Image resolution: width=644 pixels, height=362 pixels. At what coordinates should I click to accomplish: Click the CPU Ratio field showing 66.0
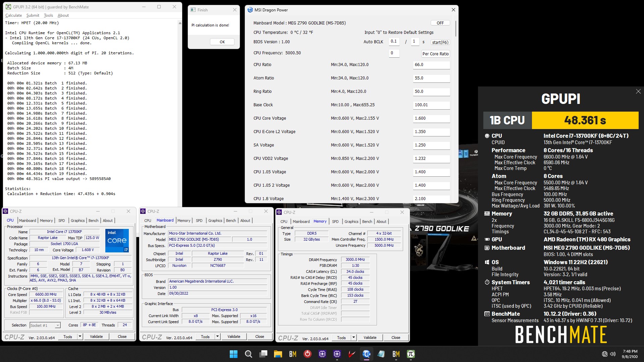coord(431,65)
